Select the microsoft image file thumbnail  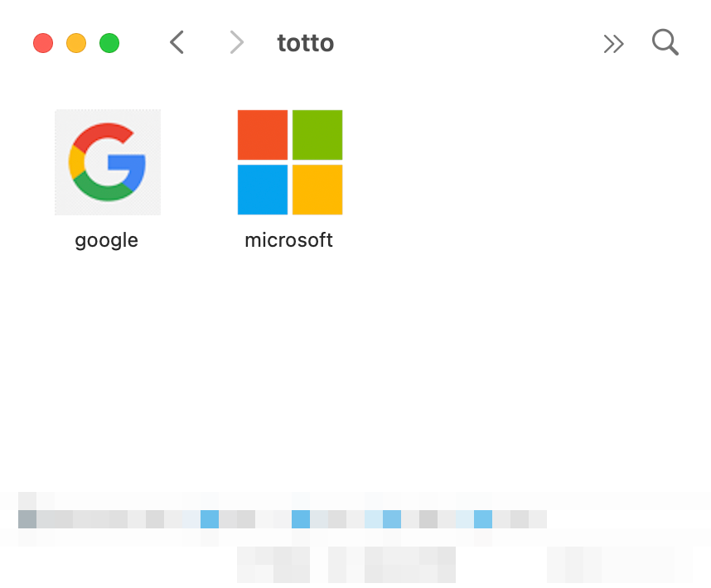tap(290, 162)
